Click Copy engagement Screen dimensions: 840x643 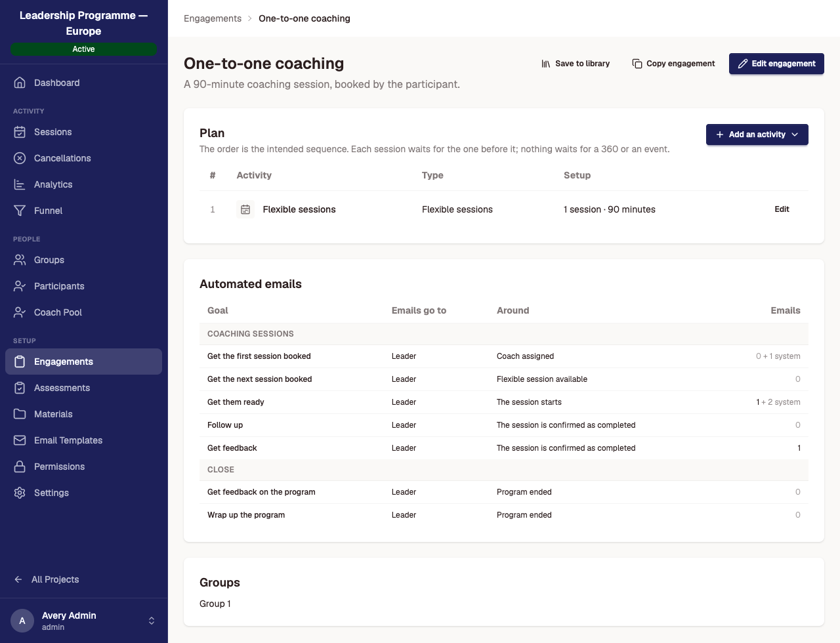point(673,64)
